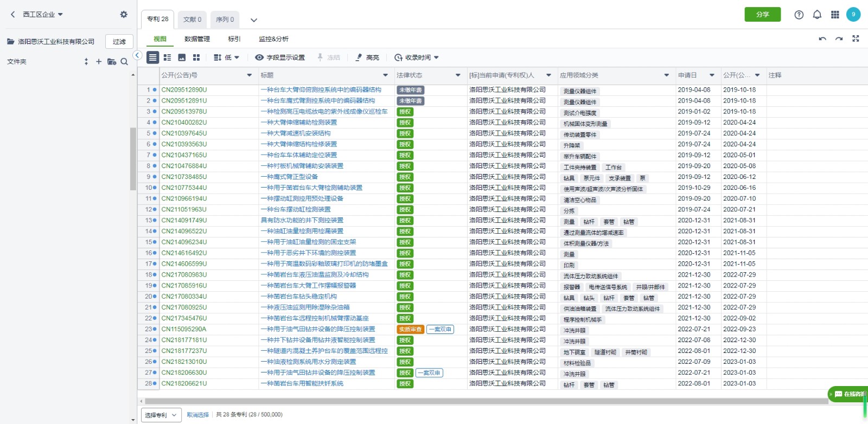Open the 标引 tab
The image size is (868, 424).
coord(234,39)
